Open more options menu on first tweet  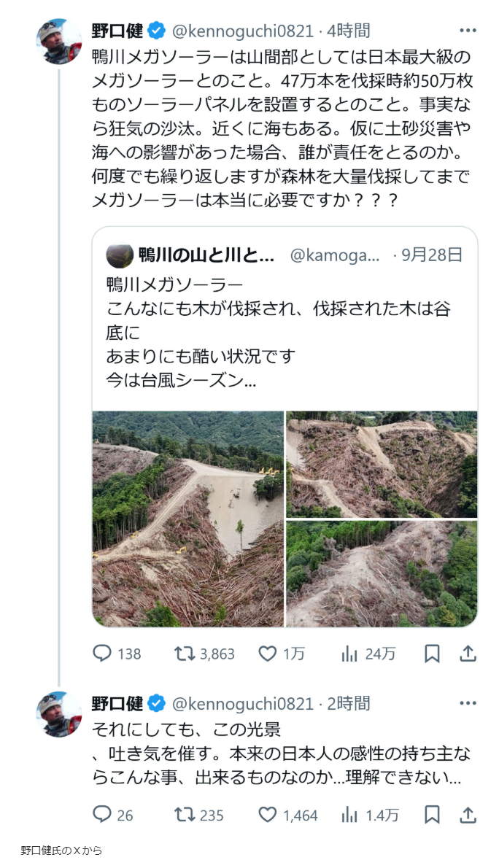pos(468,31)
